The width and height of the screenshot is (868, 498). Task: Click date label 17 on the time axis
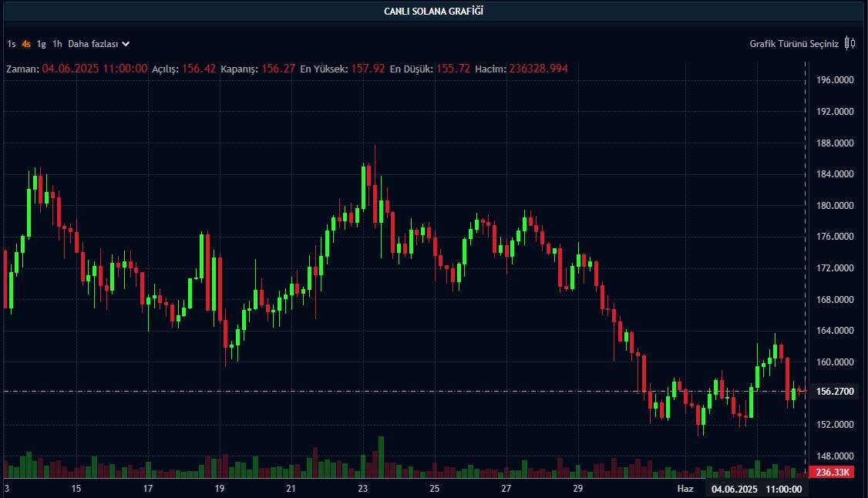(148, 489)
